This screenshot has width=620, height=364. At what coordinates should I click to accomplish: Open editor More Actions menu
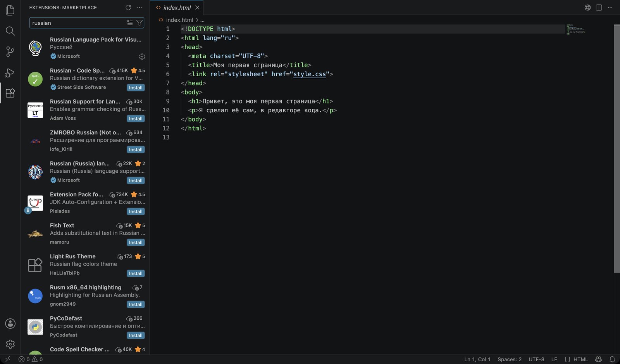[x=610, y=7]
